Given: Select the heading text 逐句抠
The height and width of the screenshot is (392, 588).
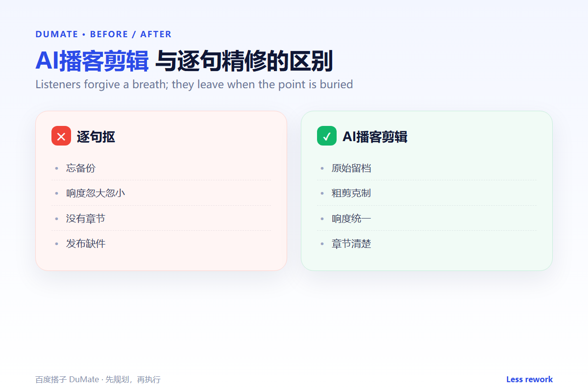Looking at the screenshot, I should 96,137.
